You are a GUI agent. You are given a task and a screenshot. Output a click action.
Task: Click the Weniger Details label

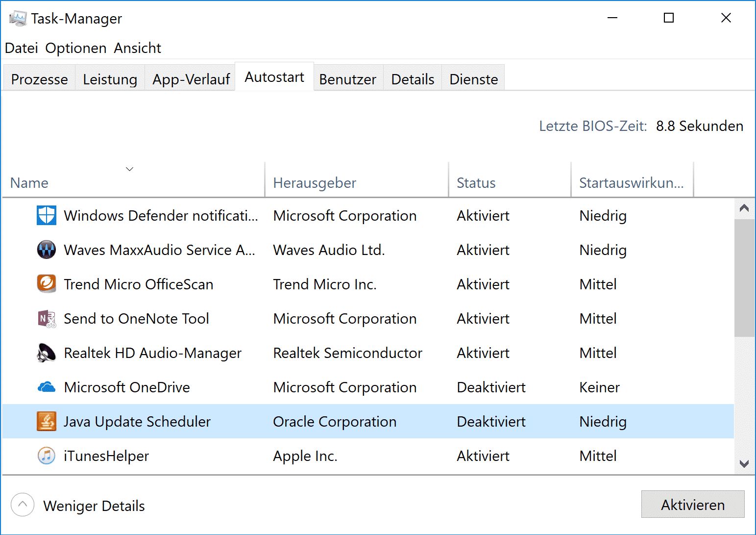94,506
